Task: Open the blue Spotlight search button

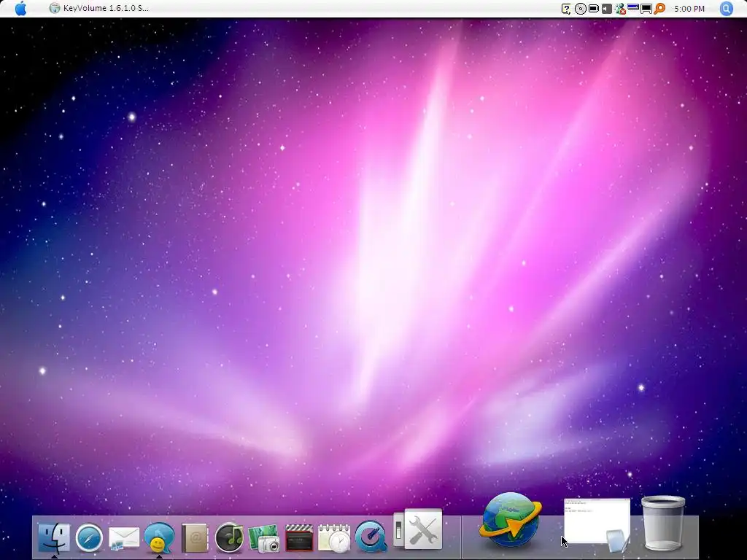Action: [726, 9]
